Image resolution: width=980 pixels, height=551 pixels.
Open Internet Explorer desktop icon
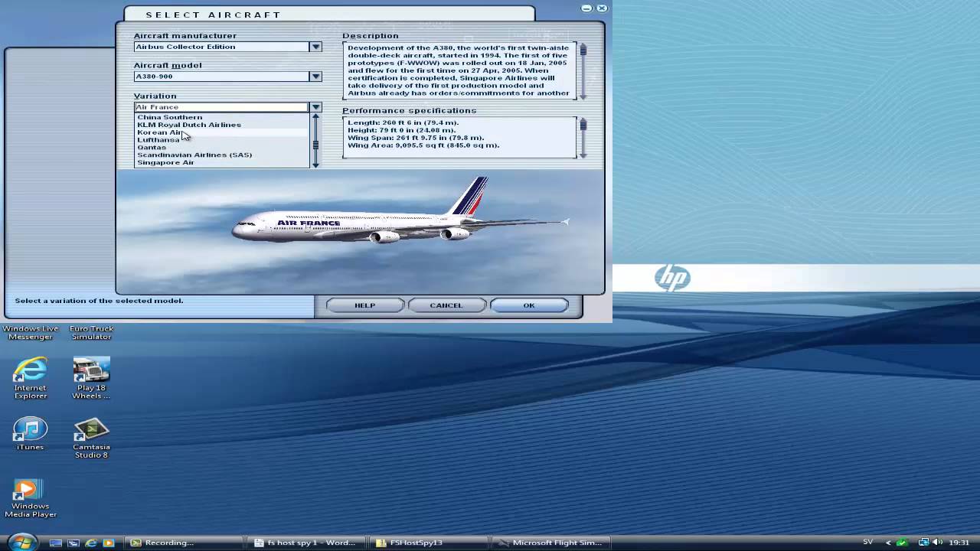tap(30, 378)
